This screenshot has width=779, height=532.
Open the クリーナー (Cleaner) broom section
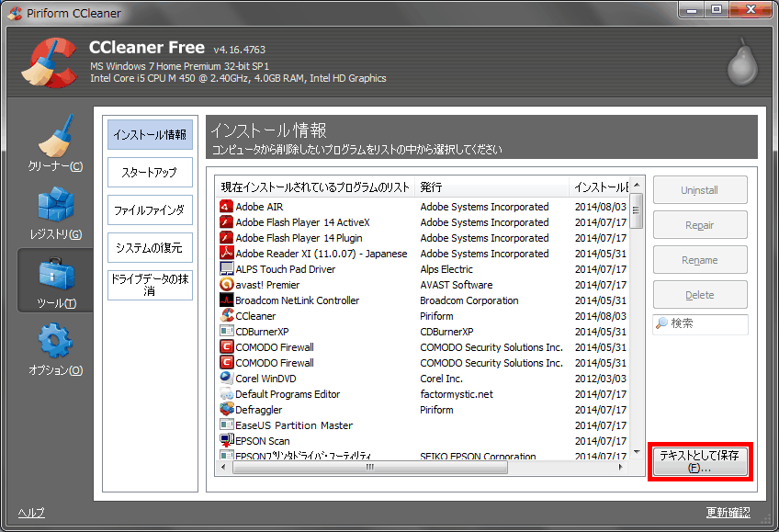click(x=55, y=143)
